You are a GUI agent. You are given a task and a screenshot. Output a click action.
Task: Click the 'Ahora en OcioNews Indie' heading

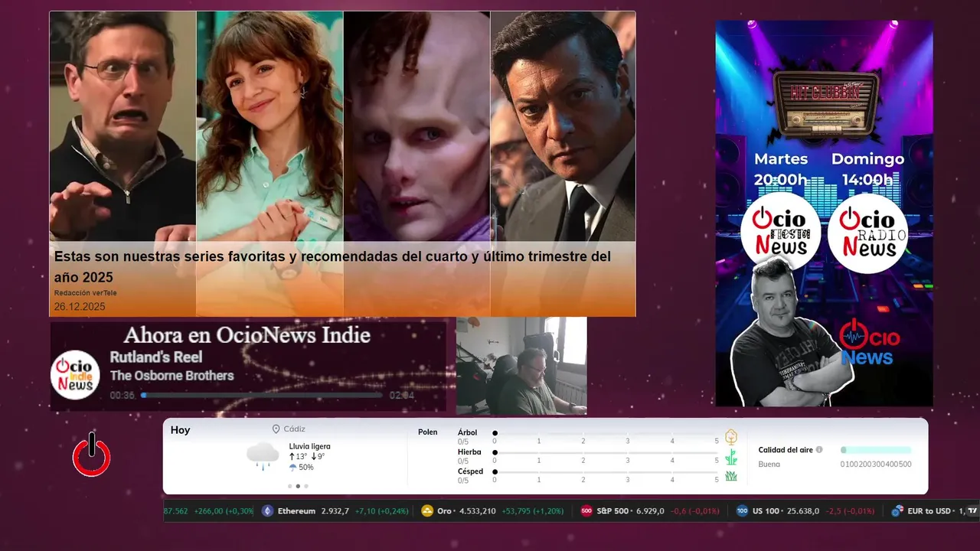point(247,335)
